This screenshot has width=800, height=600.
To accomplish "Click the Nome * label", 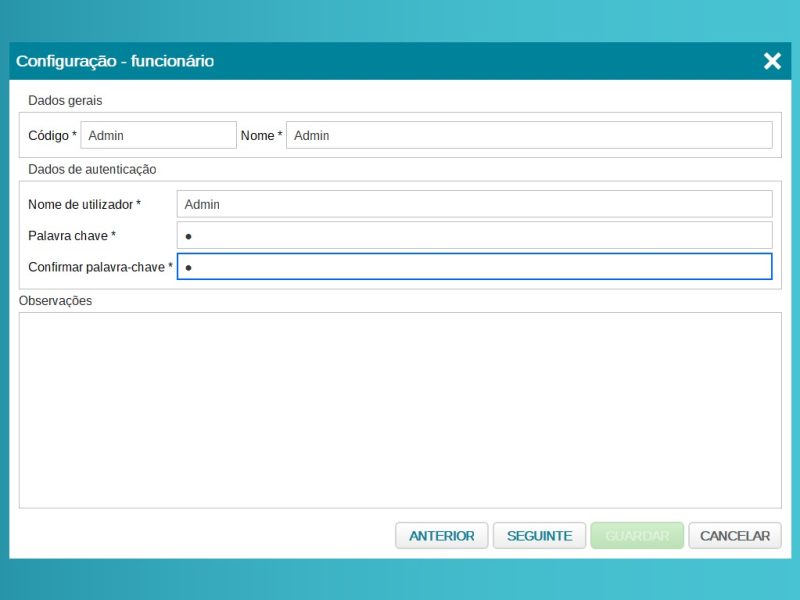I will pyautogui.click(x=261, y=135).
